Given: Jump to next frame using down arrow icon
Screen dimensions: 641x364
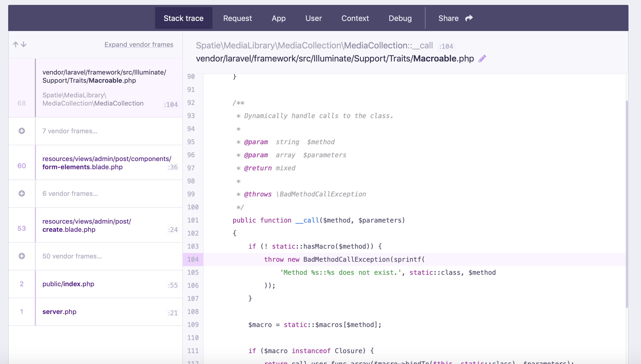Looking at the screenshot, I should click(23, 44).
